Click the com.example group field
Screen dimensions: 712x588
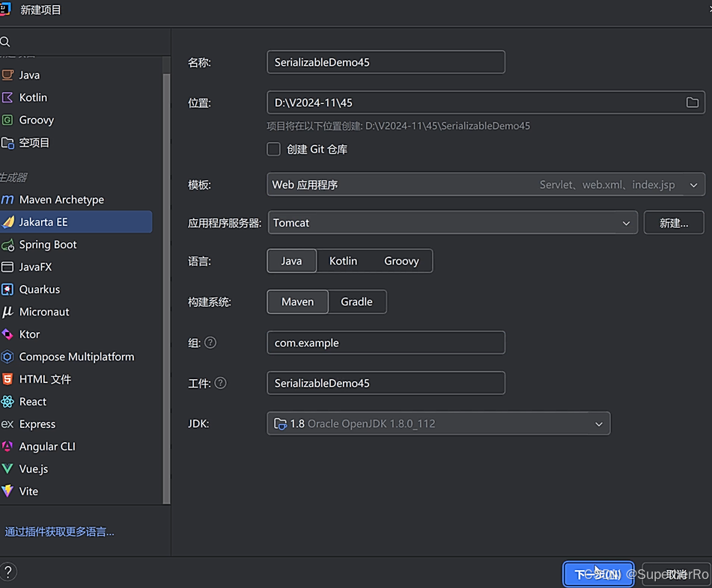pos(386,343)
